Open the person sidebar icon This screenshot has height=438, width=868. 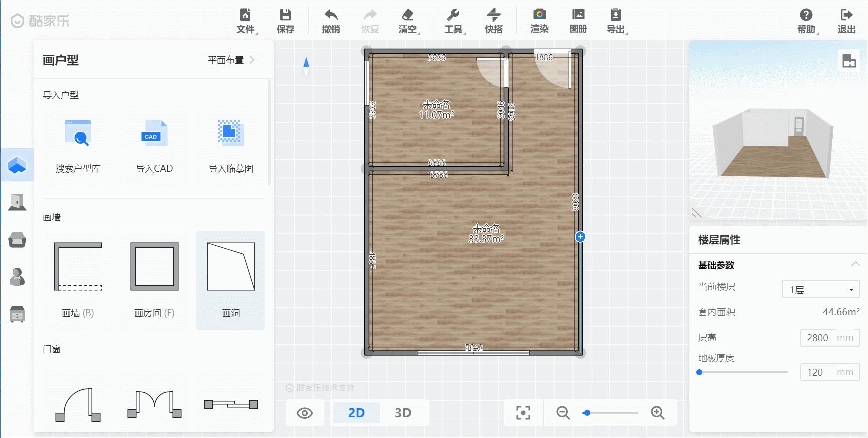17,277
